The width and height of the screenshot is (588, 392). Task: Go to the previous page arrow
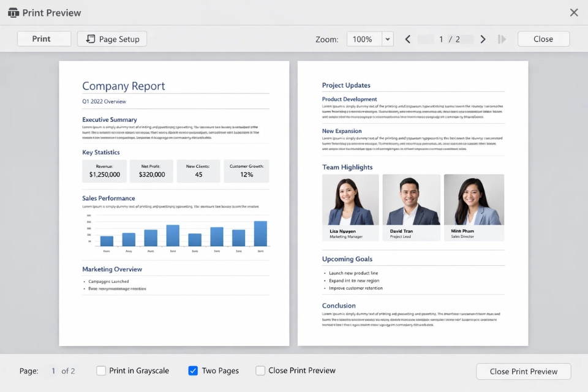[408, 39]
